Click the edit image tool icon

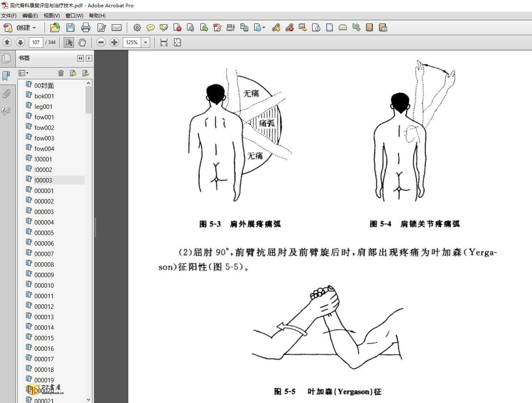pos(303,28)
